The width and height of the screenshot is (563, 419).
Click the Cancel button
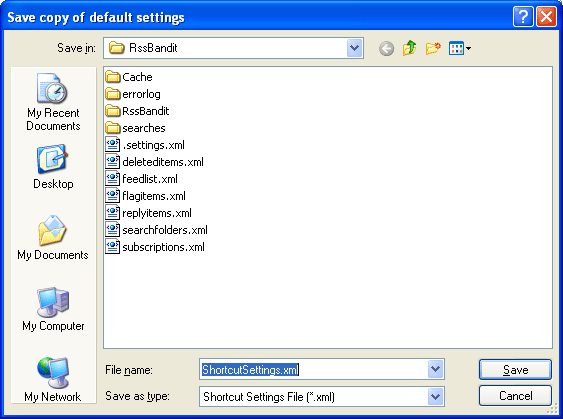pos(515,396)
